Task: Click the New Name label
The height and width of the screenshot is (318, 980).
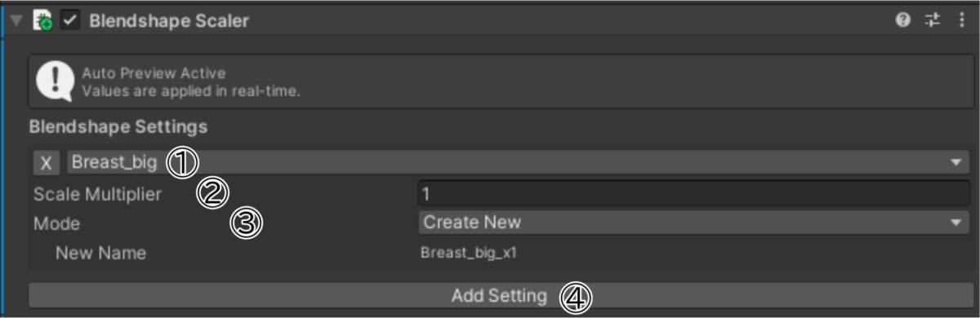Action: 100,253
